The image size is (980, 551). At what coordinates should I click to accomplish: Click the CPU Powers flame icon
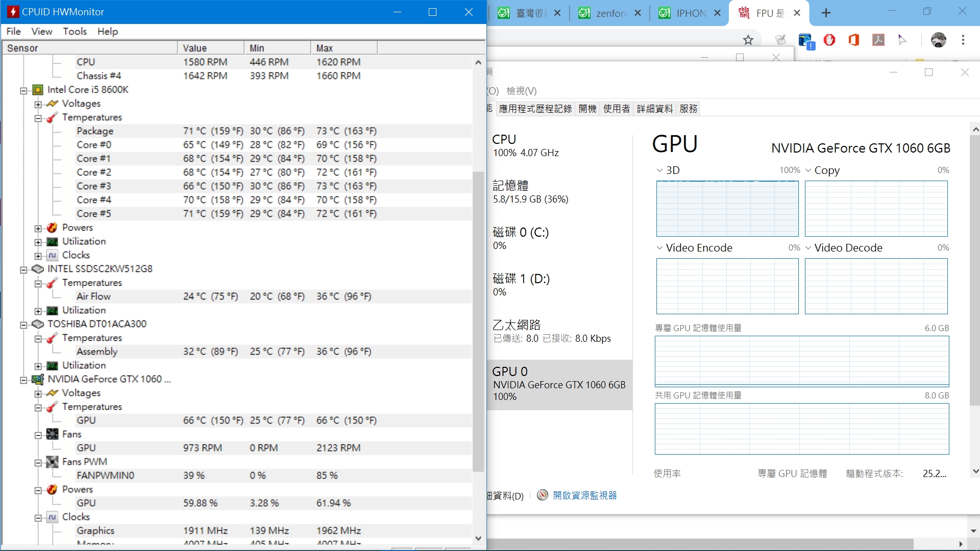click(x=52, y=228)
